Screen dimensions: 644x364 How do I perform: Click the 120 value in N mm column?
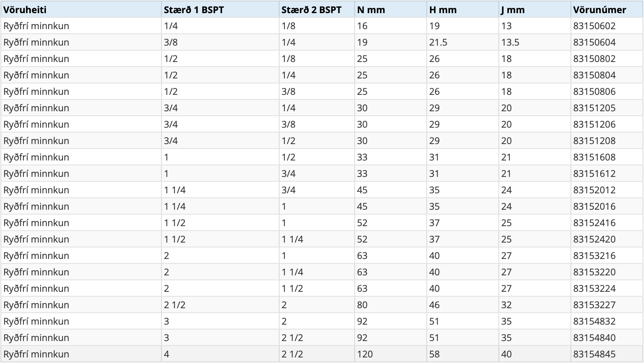[x=365, y=354]
